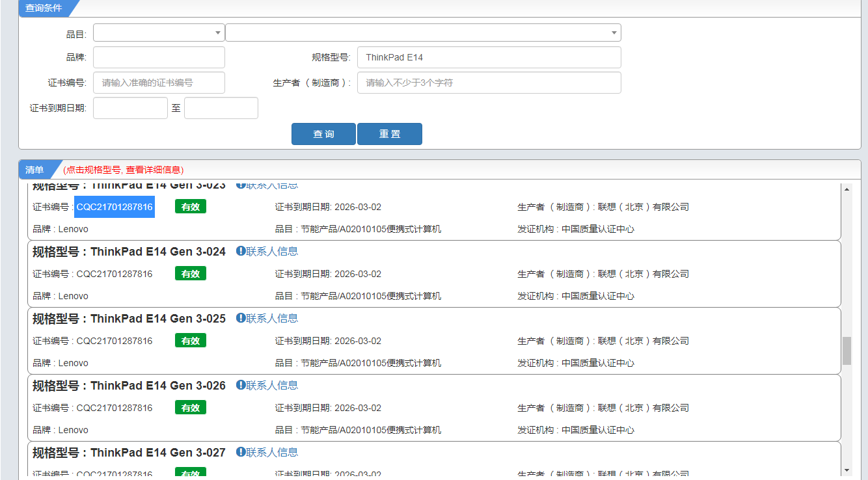
Task: Click the expiry date 2026-03-02 for Gen 3-024
Action: [358, 274]
